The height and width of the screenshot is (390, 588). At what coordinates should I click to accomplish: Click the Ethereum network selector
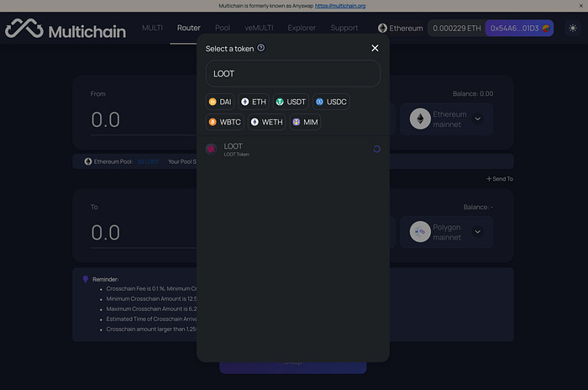[x=400, y=28]
